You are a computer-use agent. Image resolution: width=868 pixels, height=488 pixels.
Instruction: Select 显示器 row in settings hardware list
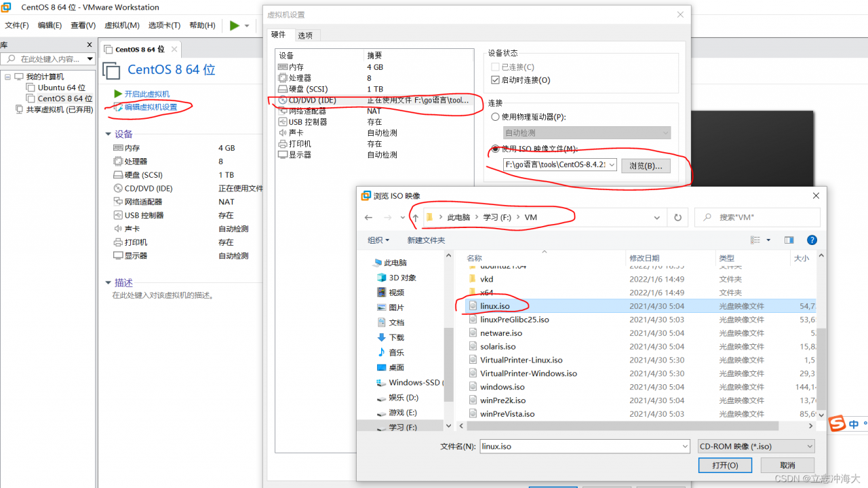pos(374,155)
